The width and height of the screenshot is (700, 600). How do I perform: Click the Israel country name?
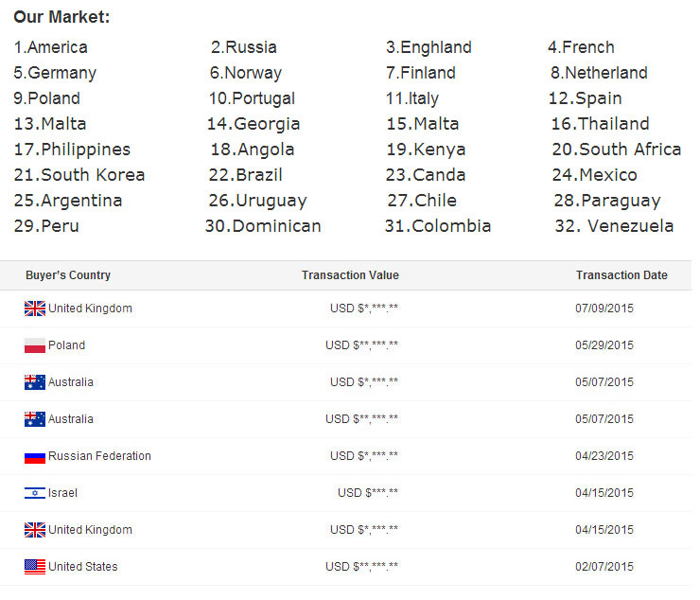62,493
